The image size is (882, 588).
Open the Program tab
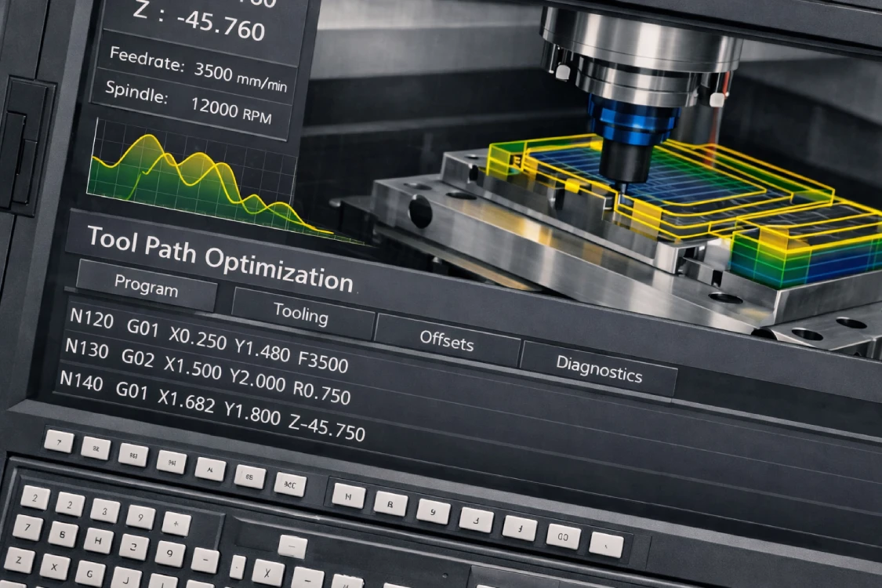146,286
